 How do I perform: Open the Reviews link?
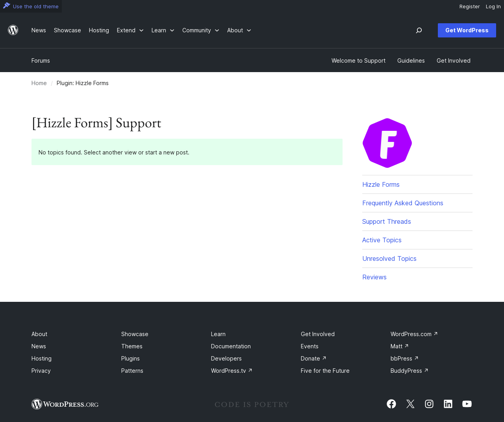(x=374, y=277)
